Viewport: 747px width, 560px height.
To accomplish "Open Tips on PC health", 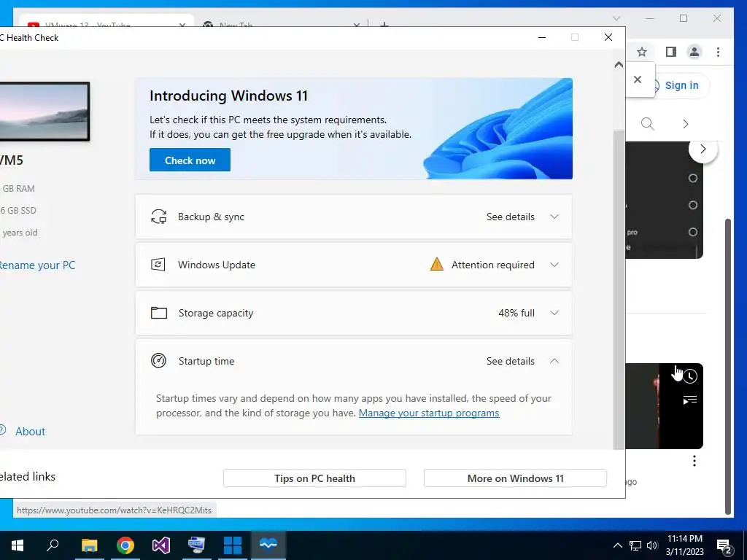I will pyautogui.click(x=314, y=478).
